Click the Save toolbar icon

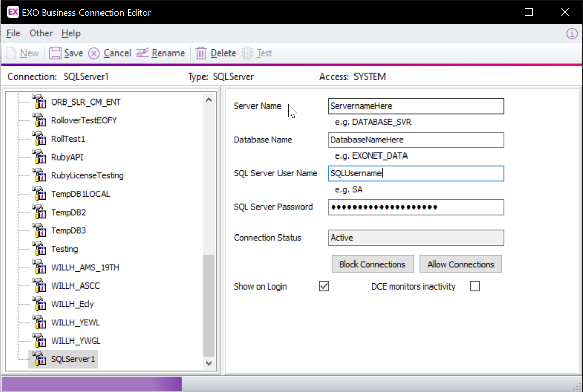[56, 53]
